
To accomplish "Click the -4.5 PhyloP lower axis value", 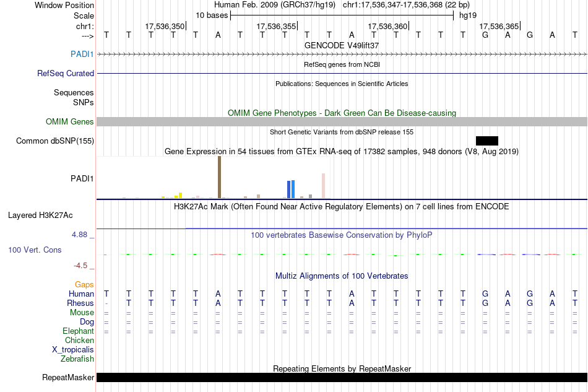I will [x=80, y=266].
